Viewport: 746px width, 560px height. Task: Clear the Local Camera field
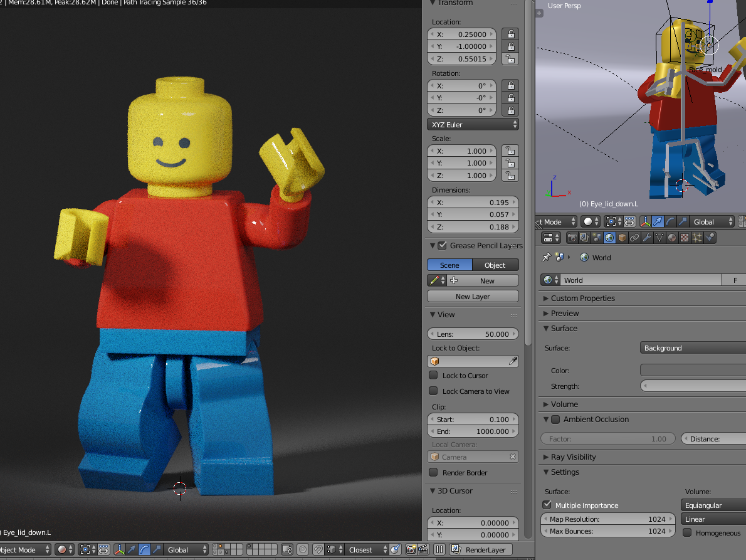[x=512, y=457]
